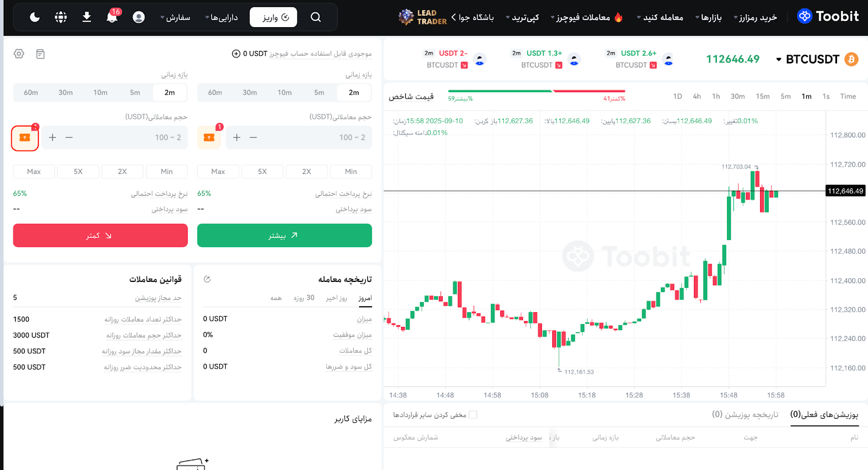
Task: Refresh trade history with the circular icon
Action: (x=207, y=279)
